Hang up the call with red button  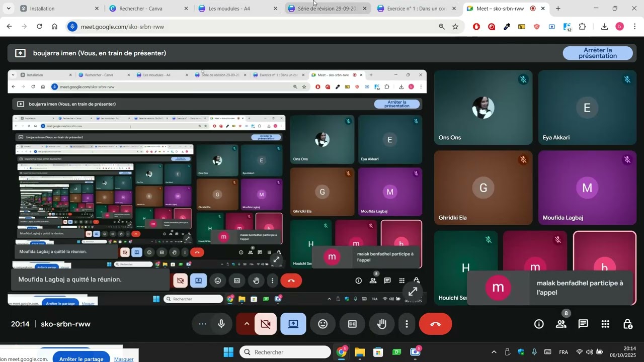pos(436,324)
